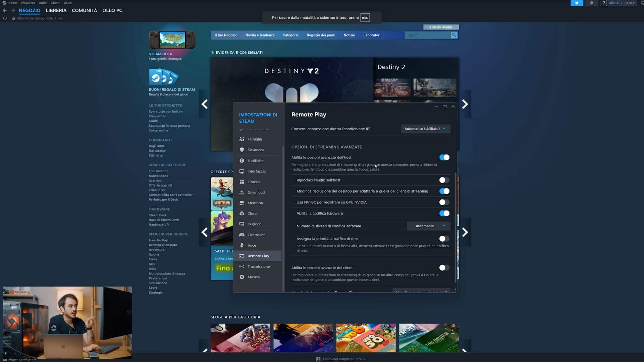Screen dimensions: 644x362
Task: Expand Categorie store menu
Action: coord(290,35)
